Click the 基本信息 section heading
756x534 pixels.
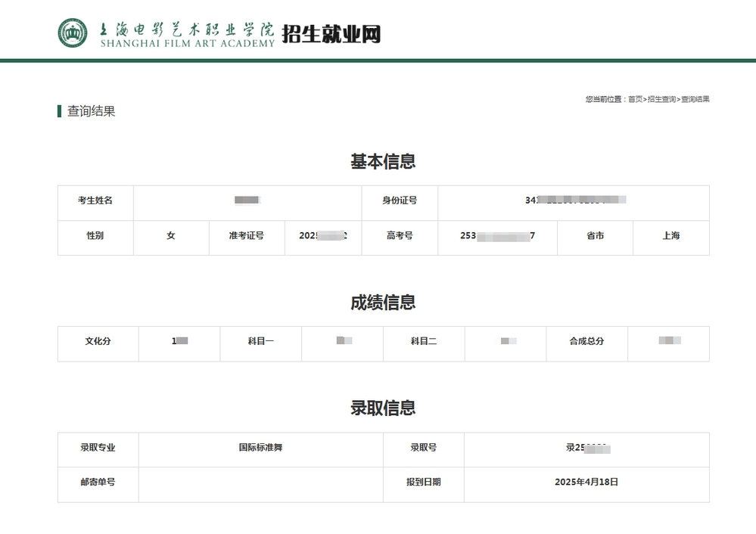(383, 162)
